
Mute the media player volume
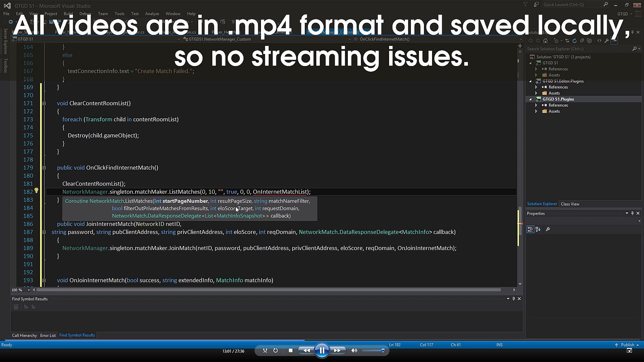354,351
